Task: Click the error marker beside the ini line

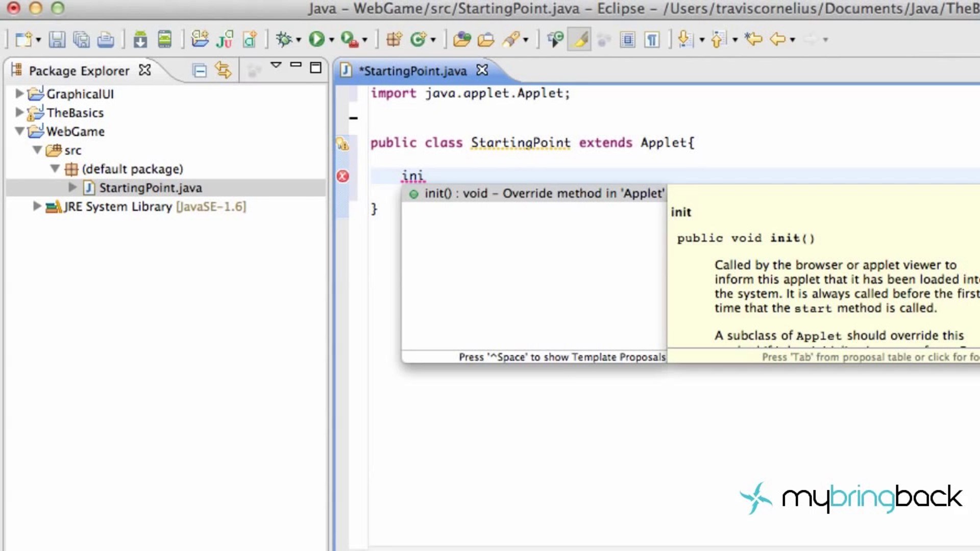Action: 343,177
